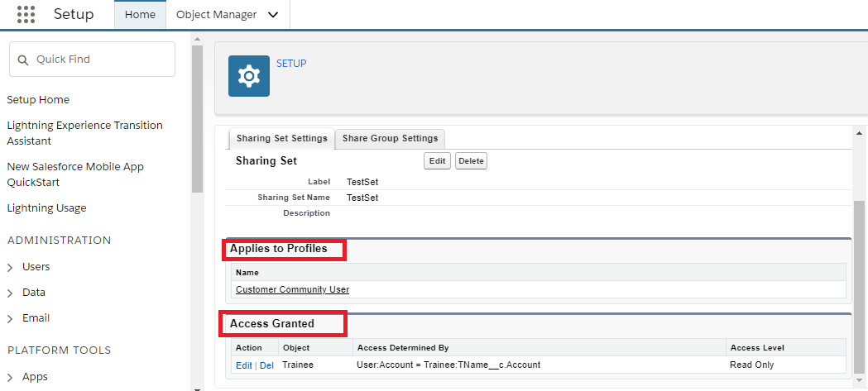Select Apps item under Platform Tools
Viewport: 868px width, 391px height.
[x=35, y=377]
